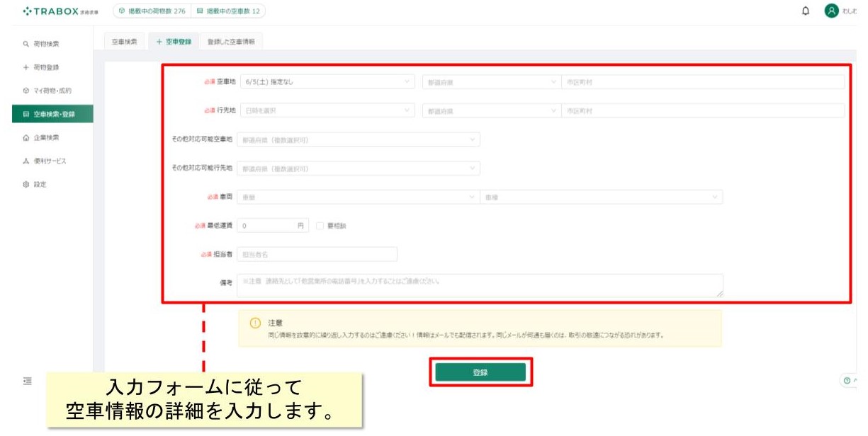The width and height of the screenshot is (868, 436).
Task: Collapse the sidebar with the bottom menu icon
Action: point(28,381)
